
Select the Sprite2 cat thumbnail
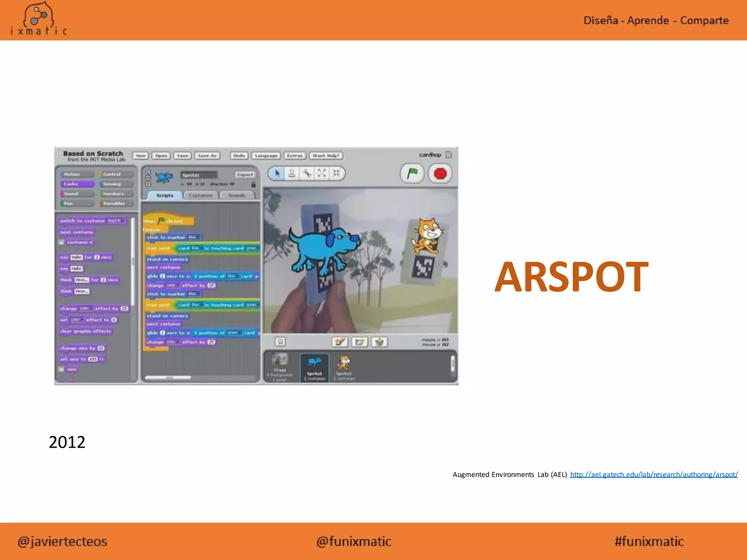(x=344, y=367)
